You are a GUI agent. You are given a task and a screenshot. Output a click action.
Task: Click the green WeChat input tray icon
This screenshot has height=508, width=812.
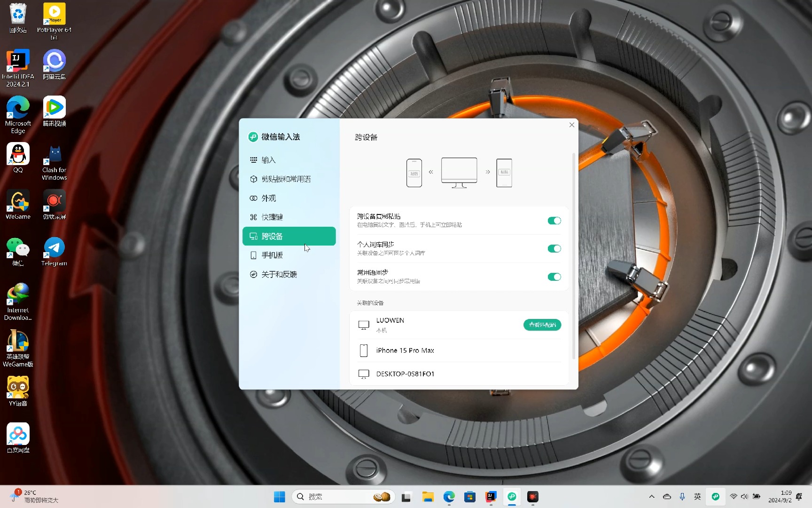click(x=715, y=497)
